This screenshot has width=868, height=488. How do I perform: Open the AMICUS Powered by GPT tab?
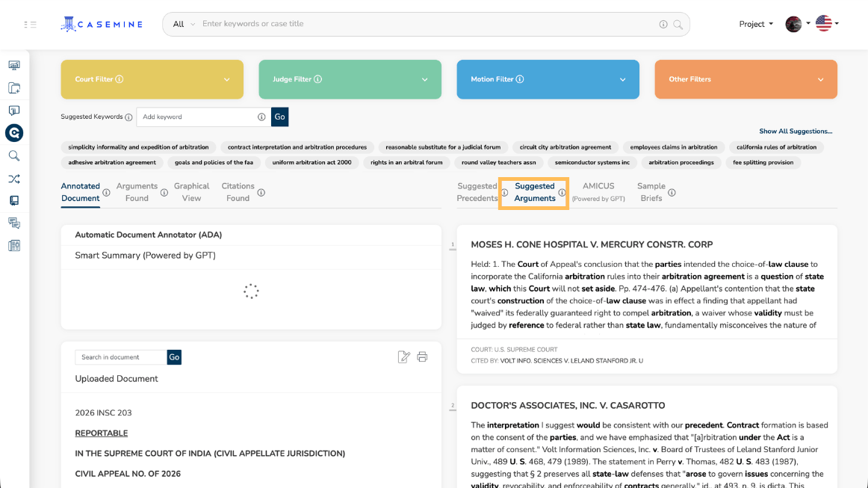pyautogui.click(x=598, y=191)
